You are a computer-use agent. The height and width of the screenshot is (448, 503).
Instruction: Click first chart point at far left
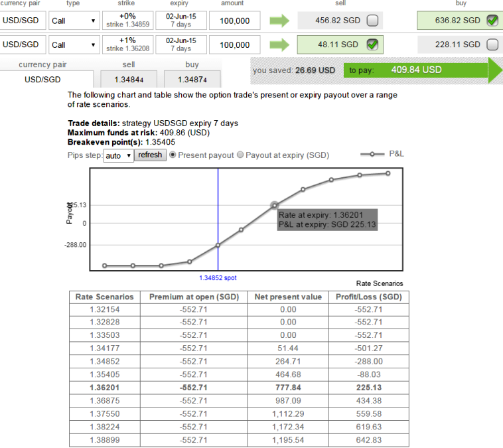point(105,265)
